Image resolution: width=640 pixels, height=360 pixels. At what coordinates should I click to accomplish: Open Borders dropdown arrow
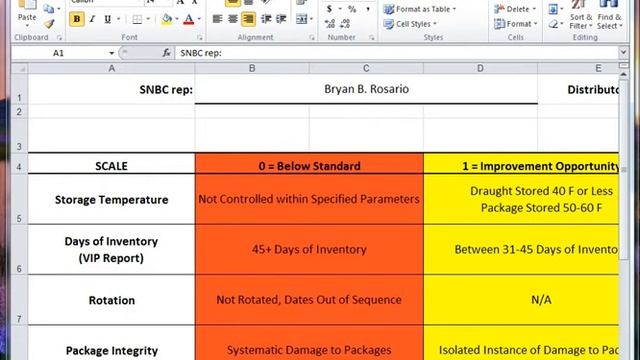click(148, 19)
